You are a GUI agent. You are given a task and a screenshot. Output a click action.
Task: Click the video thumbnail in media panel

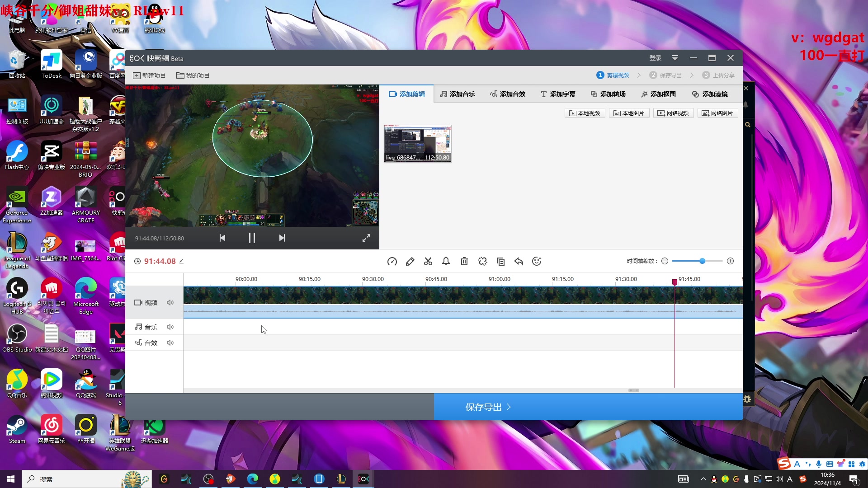point(417,143)
